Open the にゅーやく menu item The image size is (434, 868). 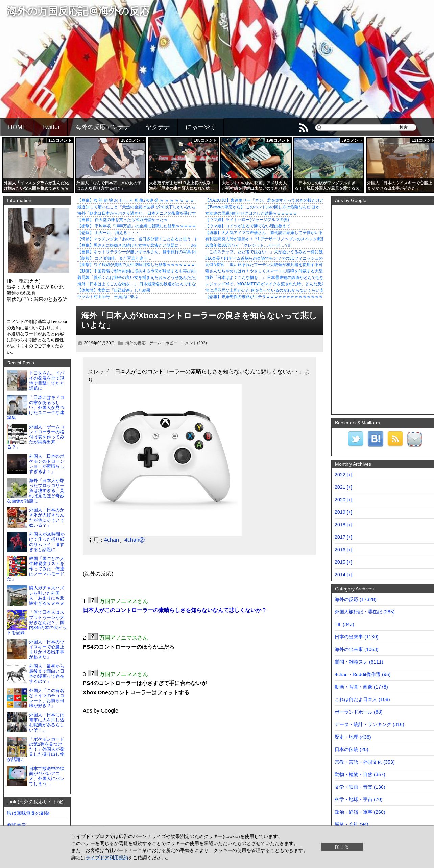(x=200, y=127)
